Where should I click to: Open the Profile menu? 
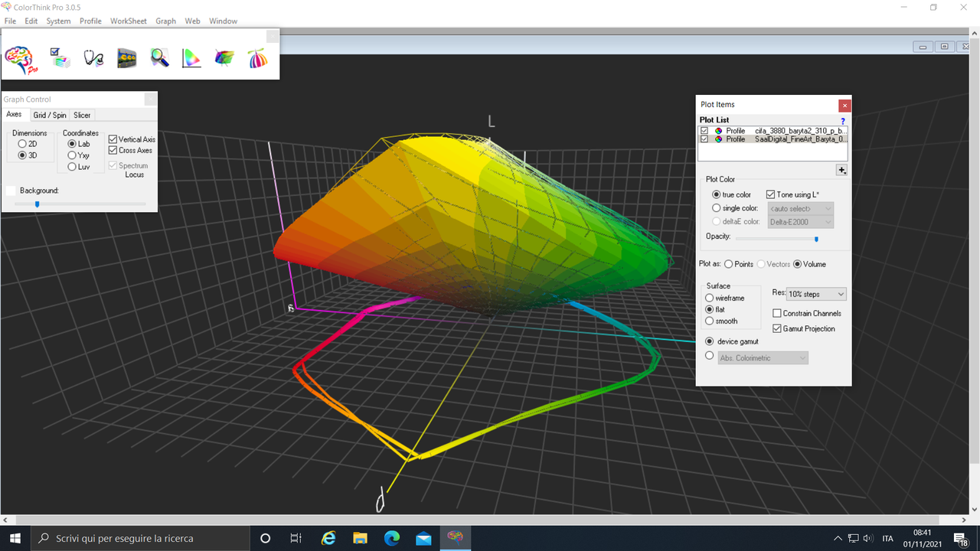[x=90, y=21]
